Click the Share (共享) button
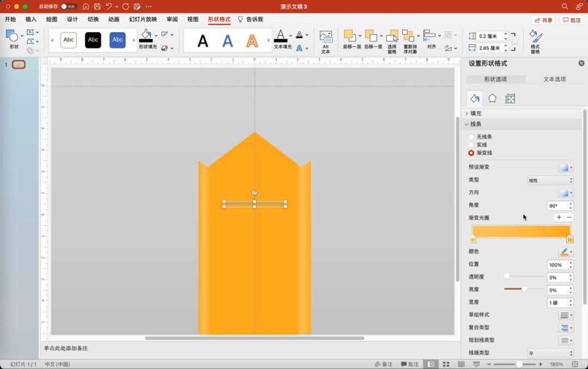This screenshot has width=588, height=369. point(543,20)
